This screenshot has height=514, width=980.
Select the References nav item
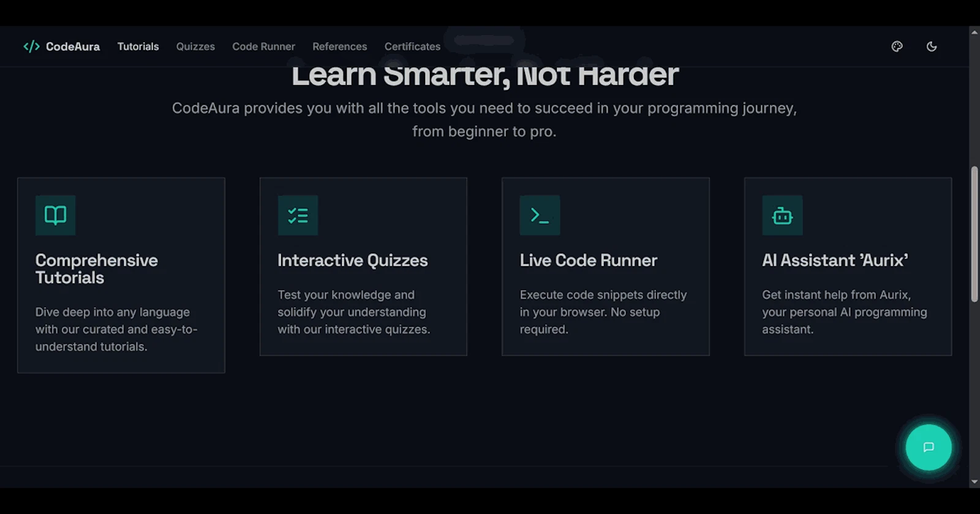pyautogui.click(x=339, y=47)
